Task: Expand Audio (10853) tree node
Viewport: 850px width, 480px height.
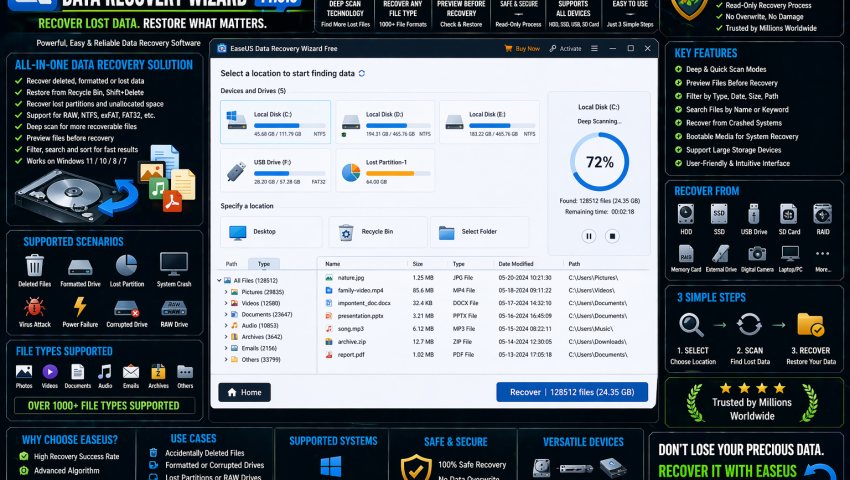Action: coord(226,325)
